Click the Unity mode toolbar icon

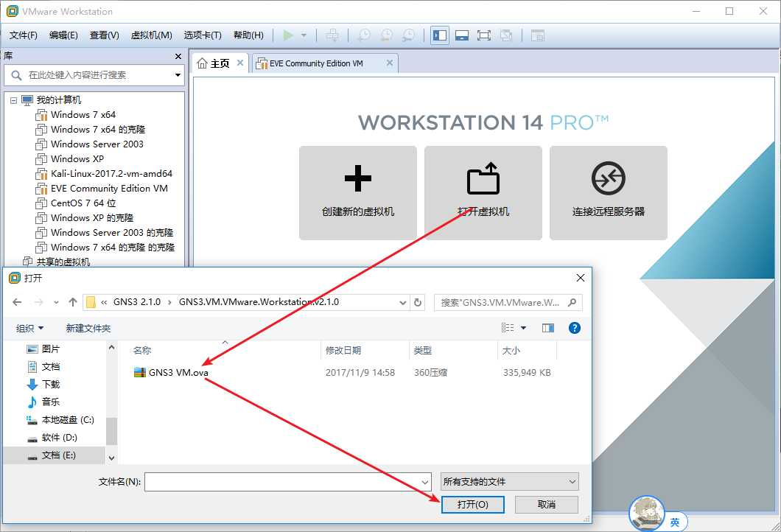coord(506,35)
